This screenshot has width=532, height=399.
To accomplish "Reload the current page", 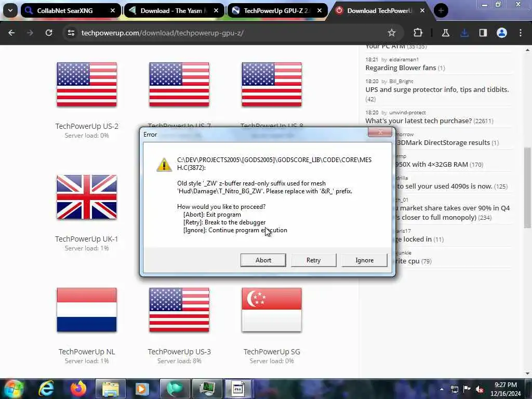I will 49,33.
